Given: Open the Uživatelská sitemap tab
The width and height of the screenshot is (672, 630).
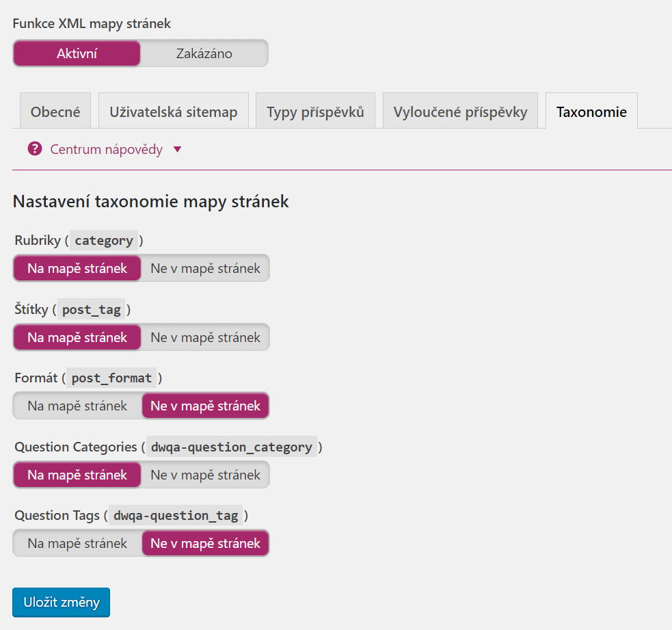Looking at the screenshot, I should (174, 111).
